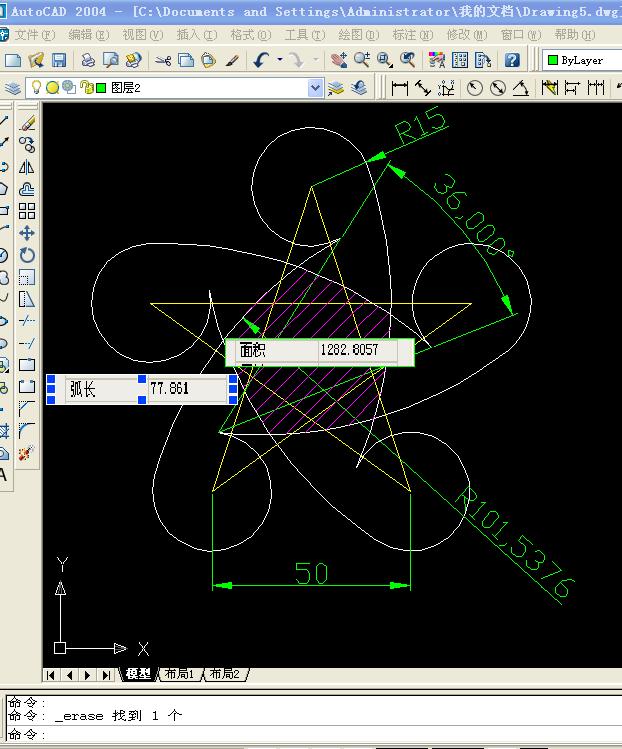
Task: Click the Save floppy disk icon
Action: [59, 60]
